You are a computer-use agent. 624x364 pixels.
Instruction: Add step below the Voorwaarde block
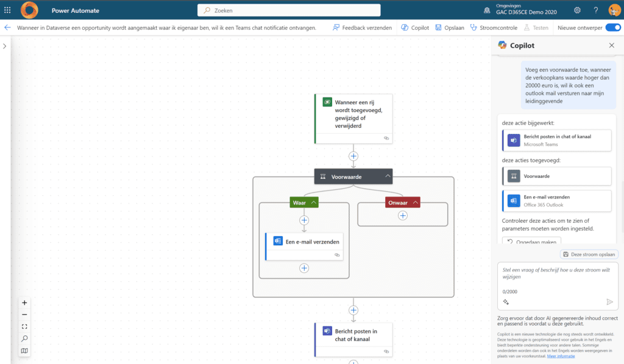(353, 310)
